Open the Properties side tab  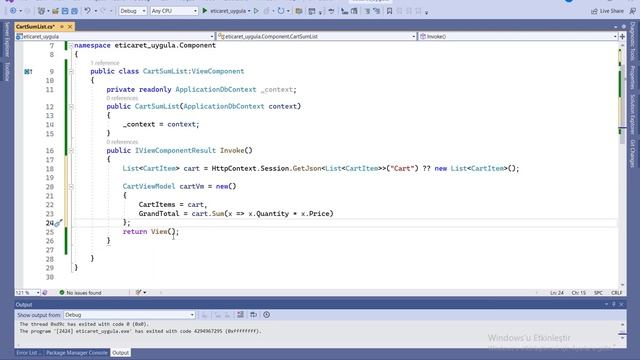[633, 78]
